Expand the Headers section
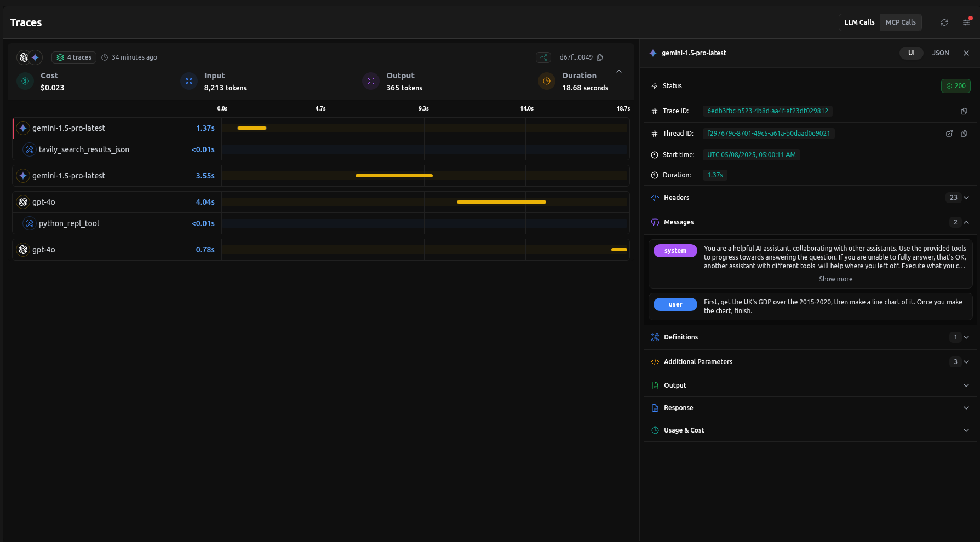The height and width of the screenshot is (542, 980). coord(966,197)
